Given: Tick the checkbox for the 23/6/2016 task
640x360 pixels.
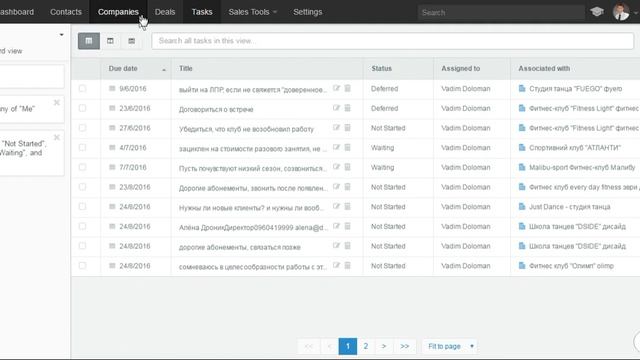Looking at the screenshot, I should click(82, 108).
